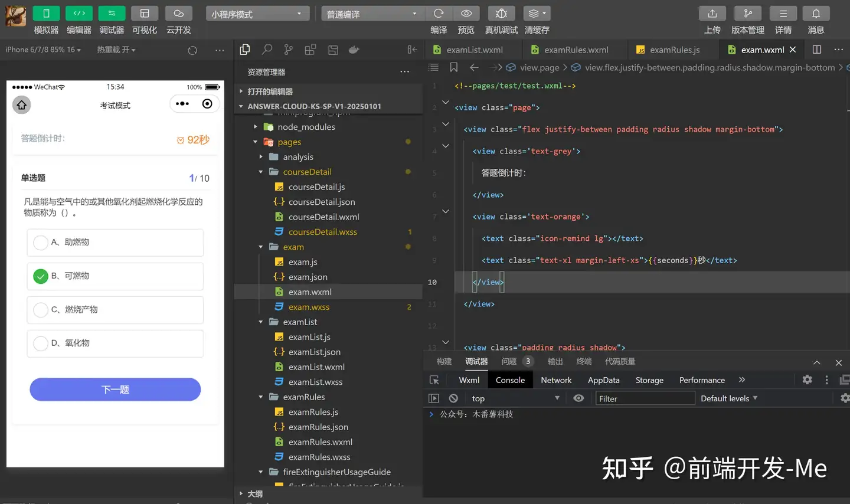
Task: Open the Default levels dropdown
Action: coord(729,398)
